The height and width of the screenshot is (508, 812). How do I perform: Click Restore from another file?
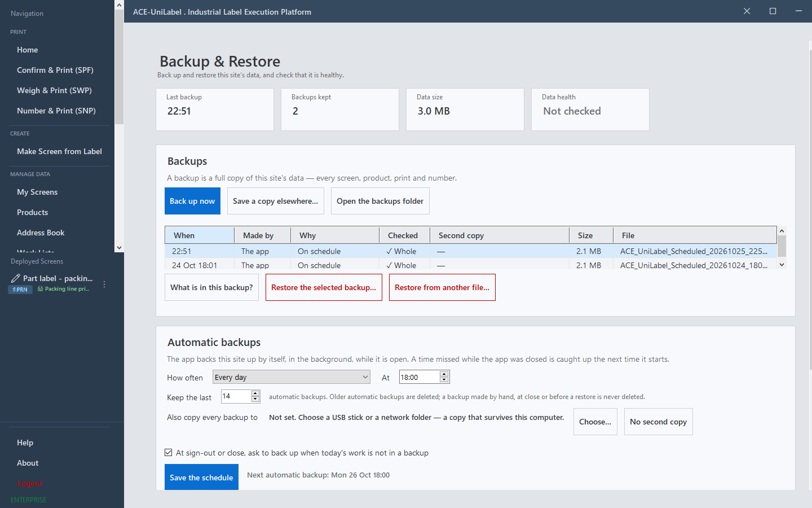[442, 287]
